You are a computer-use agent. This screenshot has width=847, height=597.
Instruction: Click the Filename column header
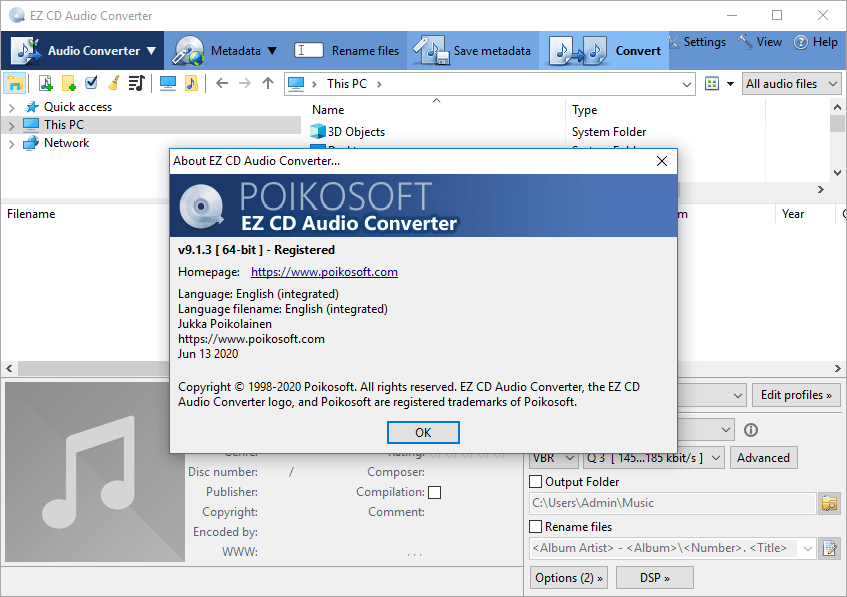coord(31,214)
